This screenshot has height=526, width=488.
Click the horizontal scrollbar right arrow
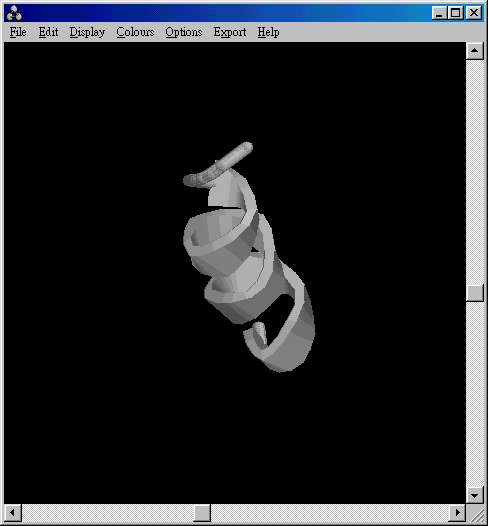457,512
